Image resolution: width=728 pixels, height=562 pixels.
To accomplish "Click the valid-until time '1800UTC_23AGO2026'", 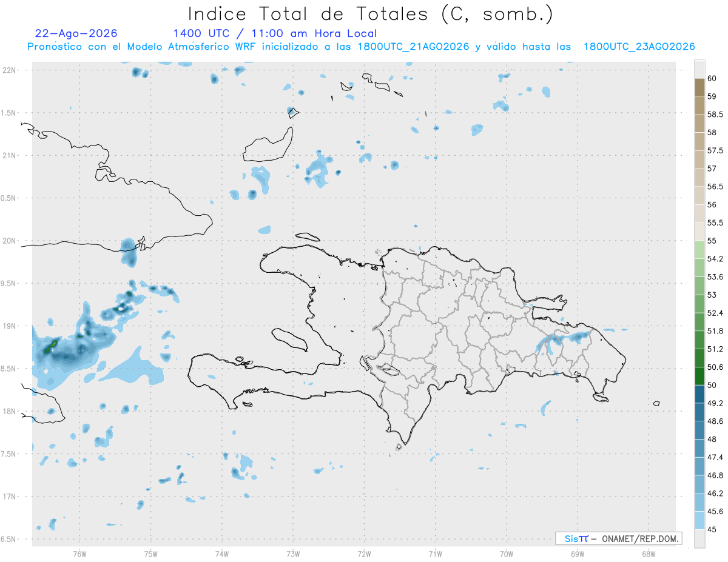I will tap(639, 47).
